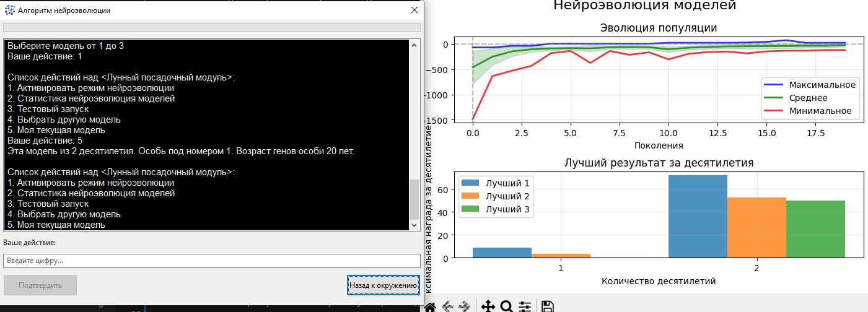Screen dimensions: 868x312
Task: Click the blue Максимальное legend entry
Action: coord(812,85)
